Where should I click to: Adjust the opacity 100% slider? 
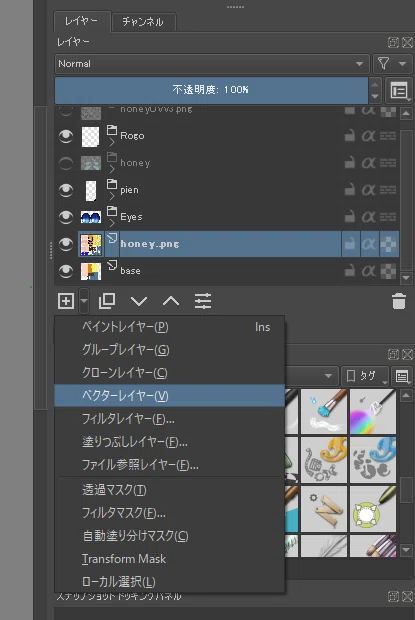click(x=211, y=90)
